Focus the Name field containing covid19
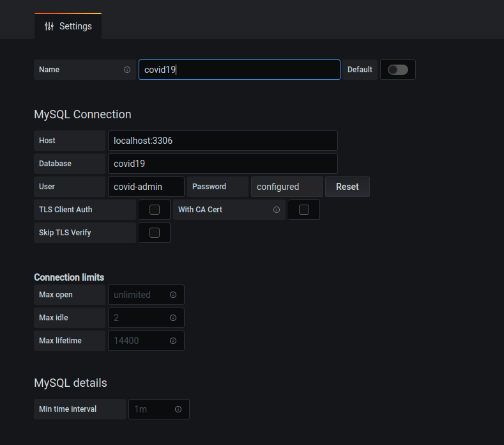This screenshot has height=445, width=504. tap(239, 70)
